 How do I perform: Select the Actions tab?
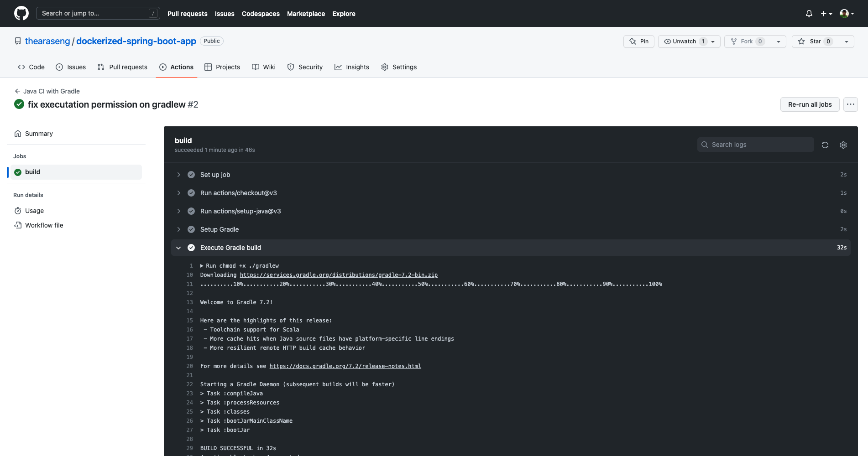[176, 67]
